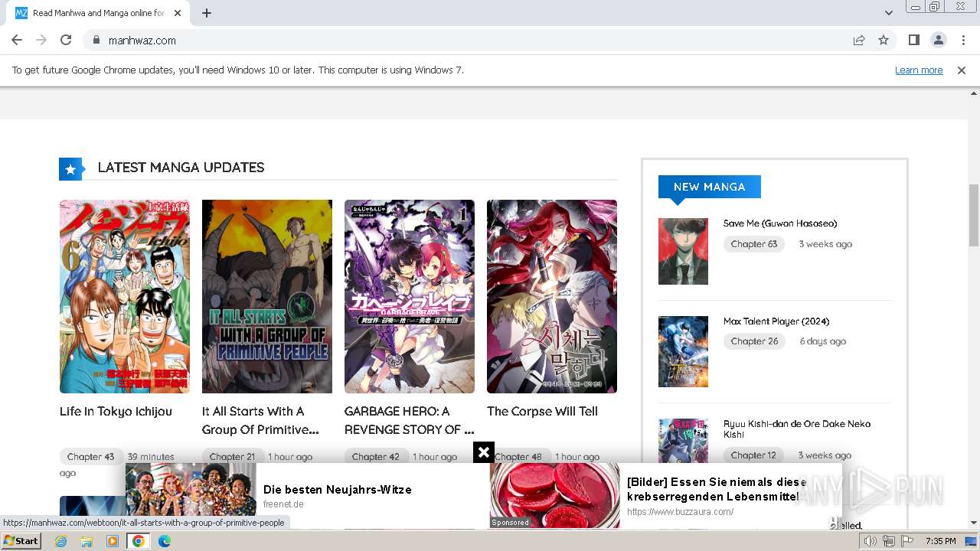The height and width of the screenshot is (551, 980).
Task: Open It All Starts With A Group cover
Action: pyautogui.click(x=267, y=296)
